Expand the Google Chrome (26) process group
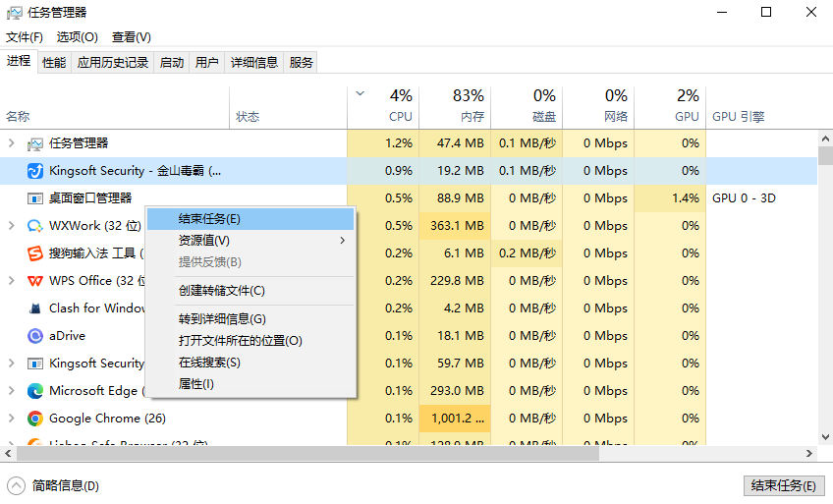Image resolution: width=833 pixels, height=504 pixels. (11, 418)
